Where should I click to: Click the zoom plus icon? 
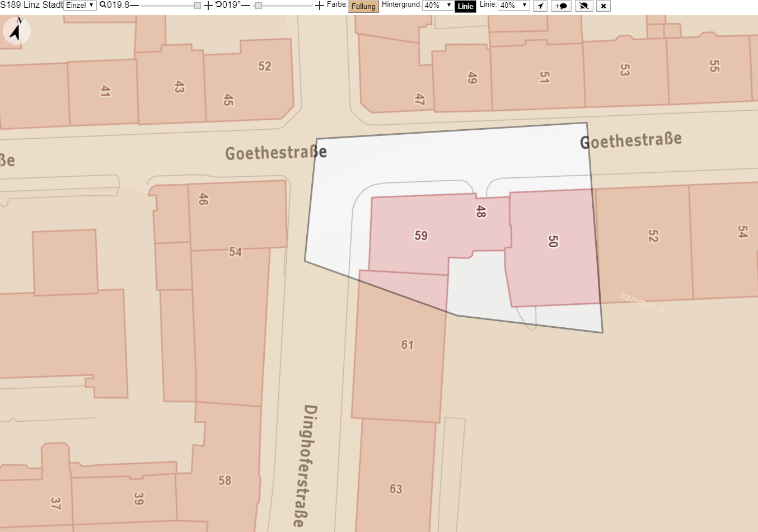point(208,6)
